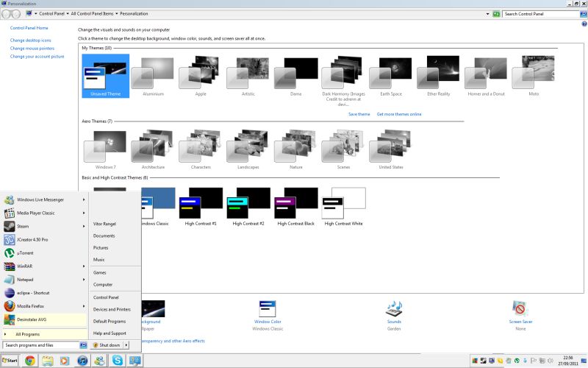Expand WinRAR jump list arrow
The height and width of the screenshot is (368, 588).
click(x=84, y=266)
